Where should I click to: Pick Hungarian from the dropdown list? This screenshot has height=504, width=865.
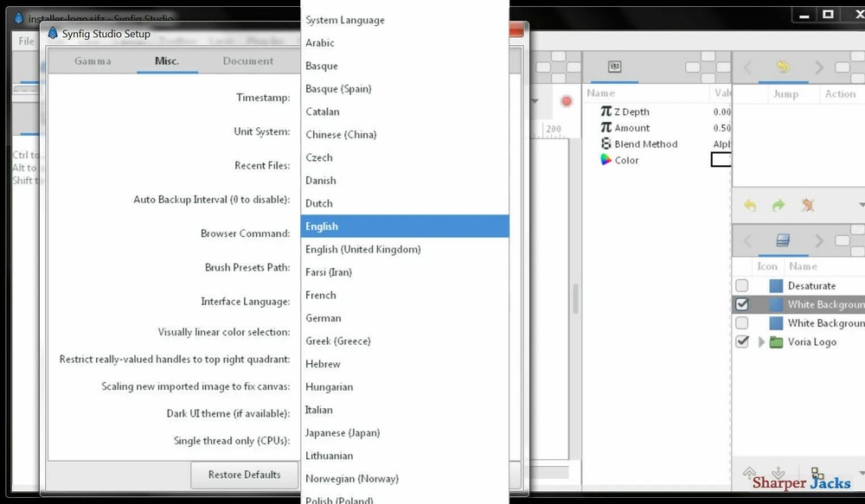(405, 387)
